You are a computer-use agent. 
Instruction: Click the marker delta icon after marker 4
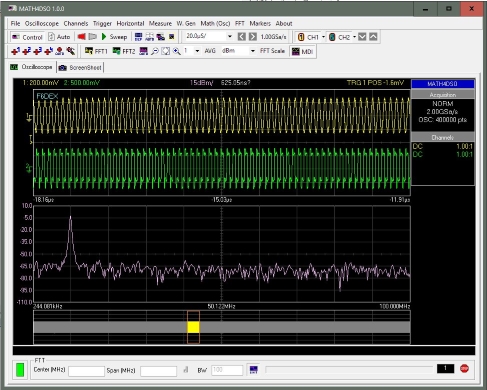tap(60, 51)
